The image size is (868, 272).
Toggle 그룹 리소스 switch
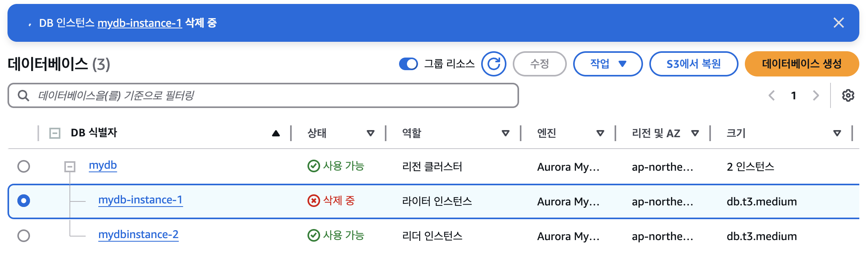click(x=409, y=64)
